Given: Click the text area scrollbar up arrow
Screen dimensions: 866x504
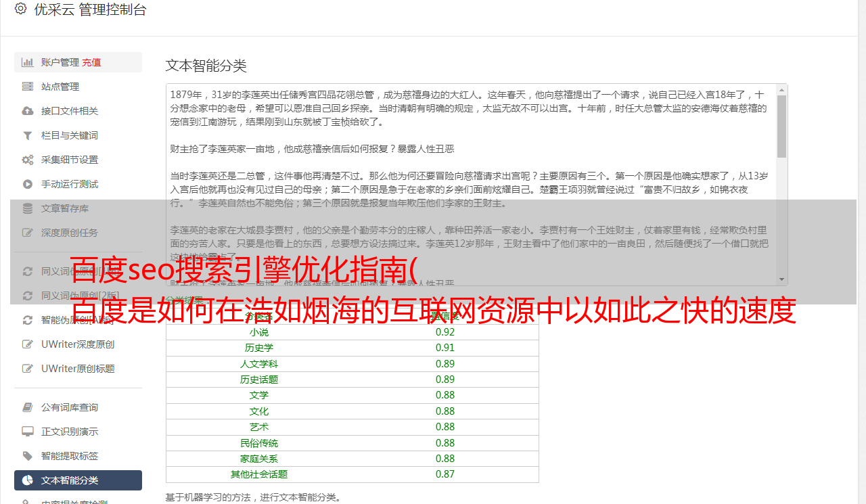Looking at the screenshot, I should (x=782, y=90).
